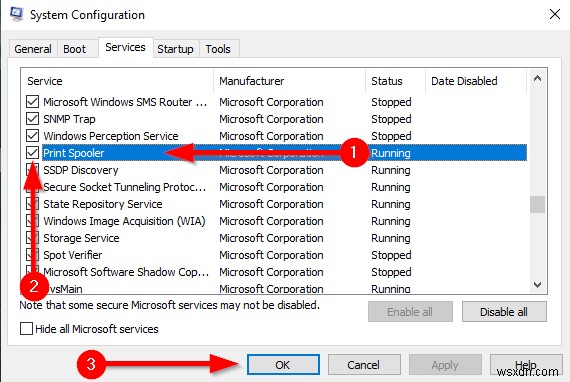Uncheck the SNMP Trap service checkbox
The width and height of the screenshot is (570, 382).
pyautogui.click(x=32, y=119)
